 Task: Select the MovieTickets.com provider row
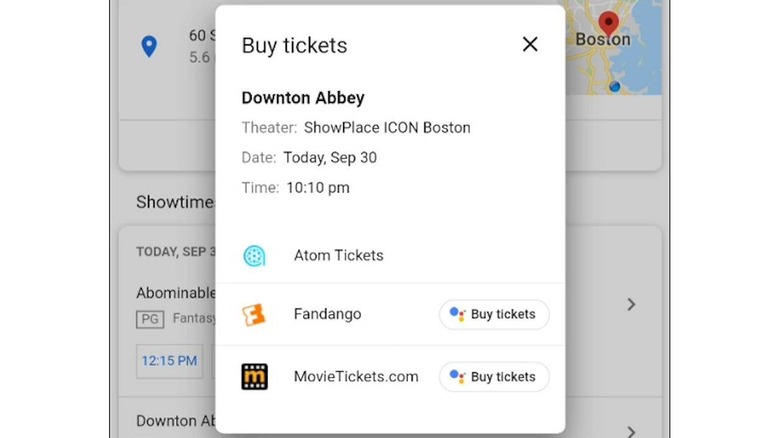pos(390,377)
